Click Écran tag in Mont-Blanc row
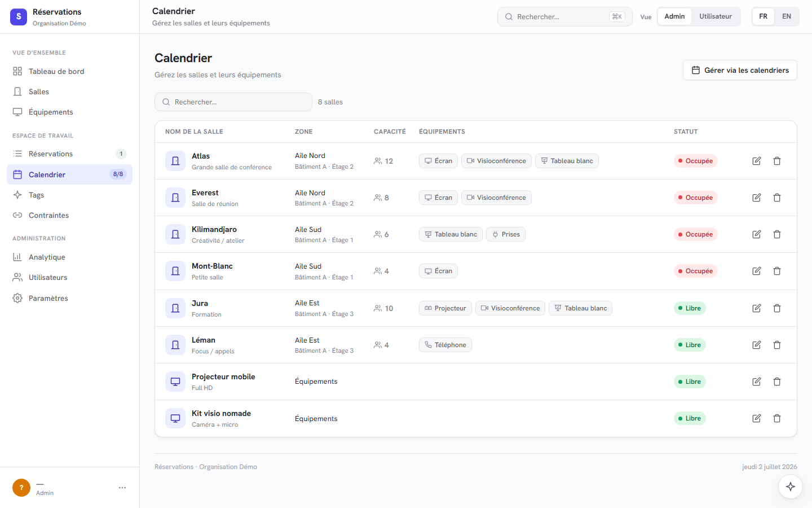 [438, 271]
